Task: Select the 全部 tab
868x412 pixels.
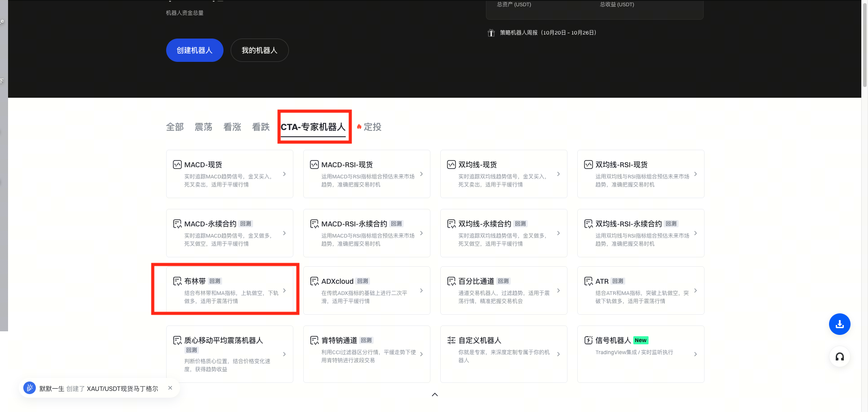Action: (175, 127)
